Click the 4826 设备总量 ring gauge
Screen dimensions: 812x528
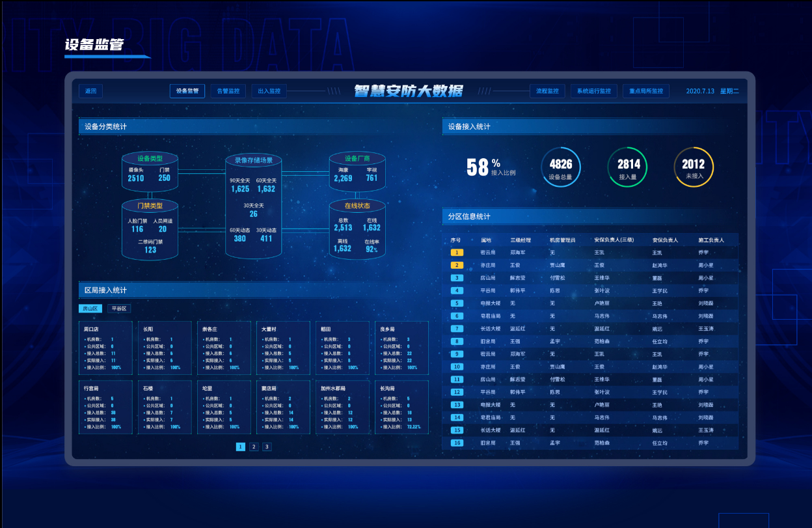(x=561, y=167)
